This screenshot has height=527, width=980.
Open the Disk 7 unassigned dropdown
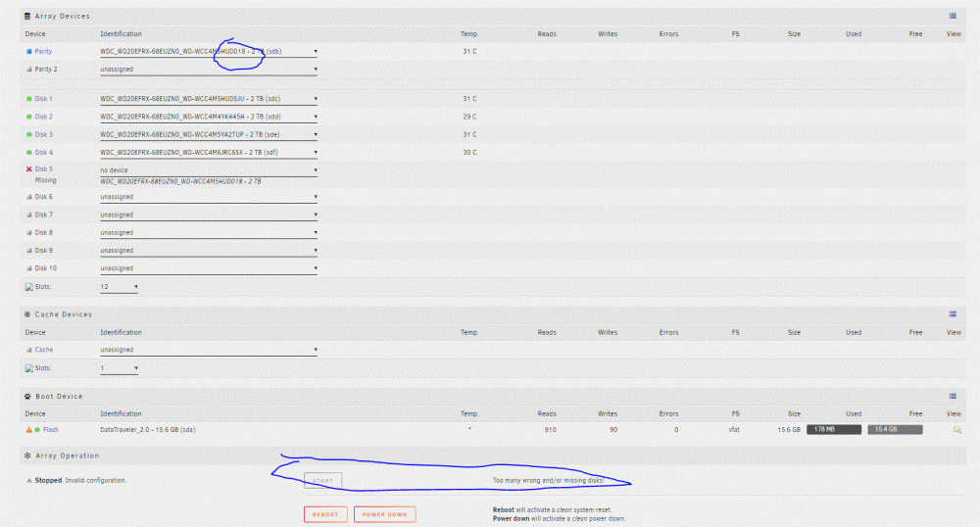(x=209, y=215)
